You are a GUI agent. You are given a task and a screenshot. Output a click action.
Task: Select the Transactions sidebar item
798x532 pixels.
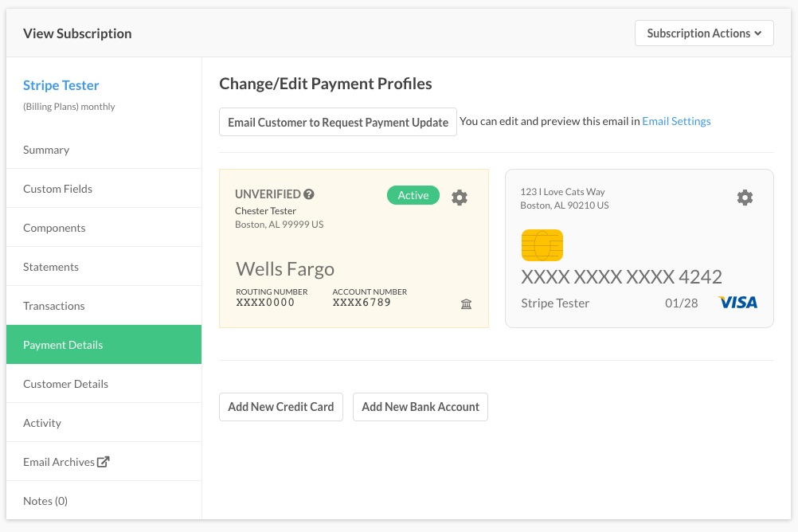pos(53,306)
